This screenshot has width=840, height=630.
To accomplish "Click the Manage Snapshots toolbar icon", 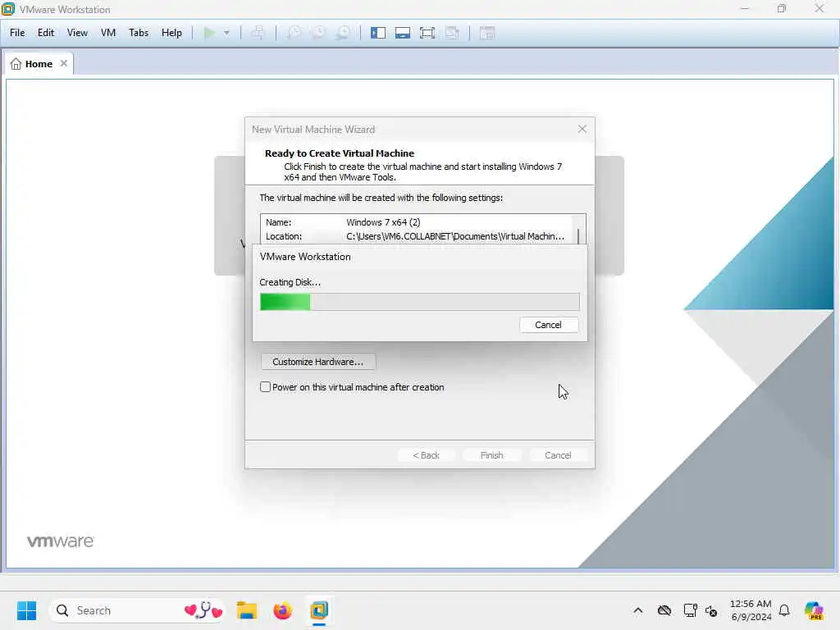I will pyautogui.click(x=344, y=33).
